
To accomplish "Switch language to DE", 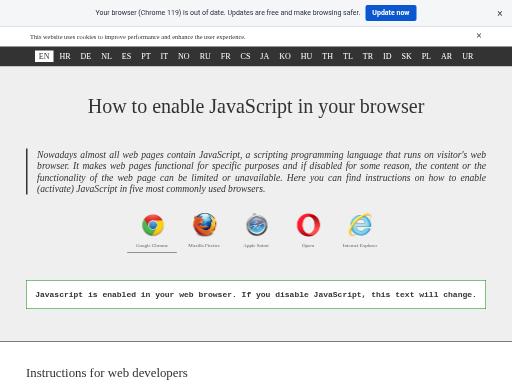I will (x=86, y=56).
